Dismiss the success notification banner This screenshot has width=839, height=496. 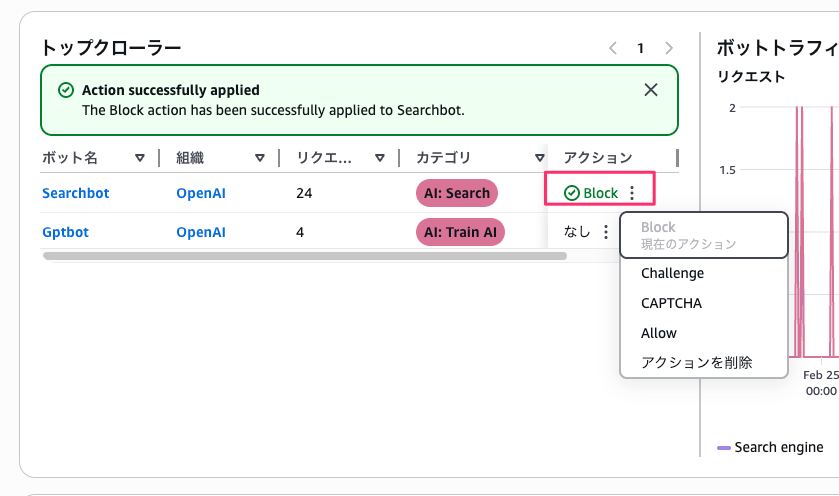click(651, 90)
